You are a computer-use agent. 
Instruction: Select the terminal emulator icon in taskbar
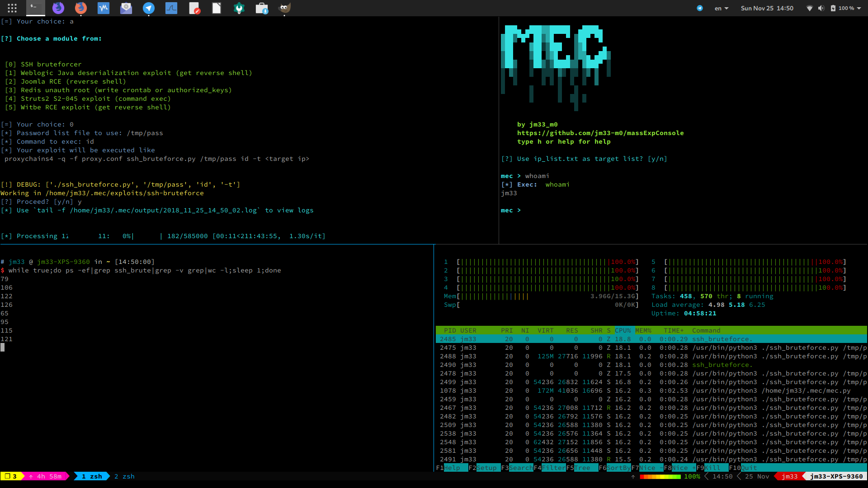point(34,8)
